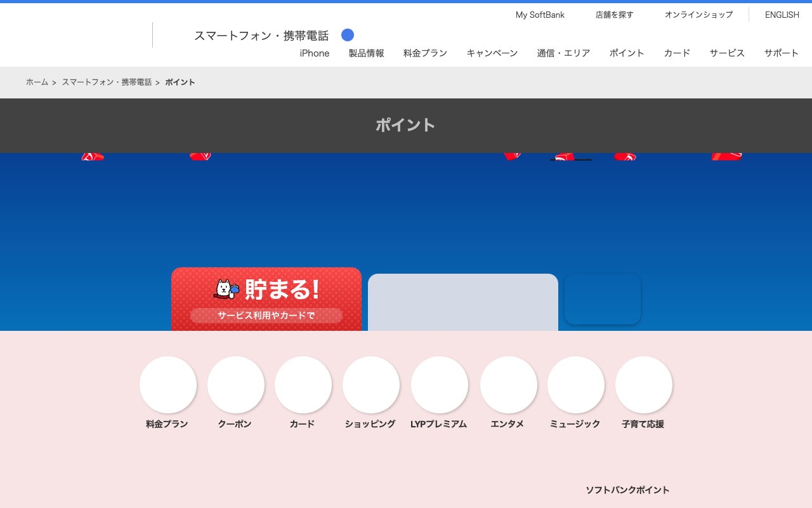The height and width of the screenshot is (508, 812).
Task: Open My SoftBank link
Action: [x=540, y=15]
